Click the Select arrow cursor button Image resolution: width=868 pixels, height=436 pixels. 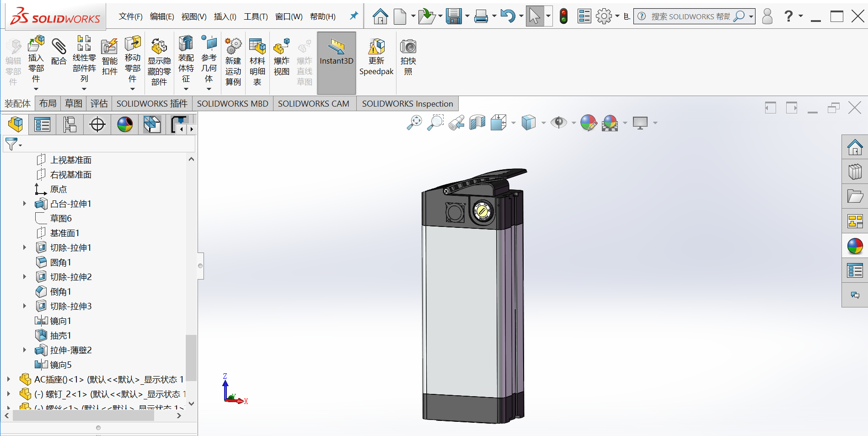coord(535,16)
